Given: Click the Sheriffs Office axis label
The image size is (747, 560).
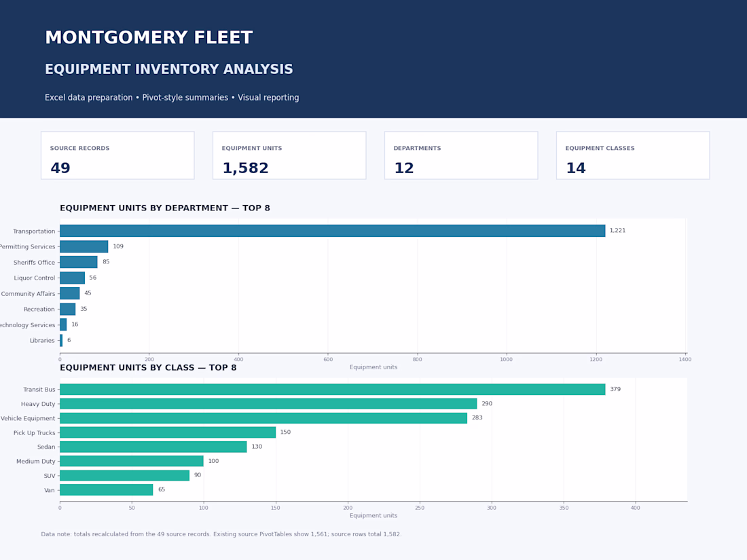Looking at the screenshot, I should [35, 263].
